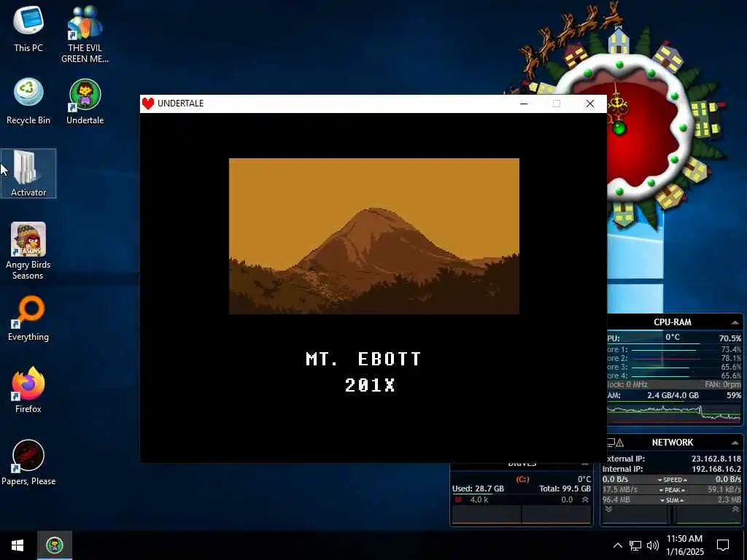Open the This PC desktop icon
This screenshot has width=747, height=560.
click(28, 28)
